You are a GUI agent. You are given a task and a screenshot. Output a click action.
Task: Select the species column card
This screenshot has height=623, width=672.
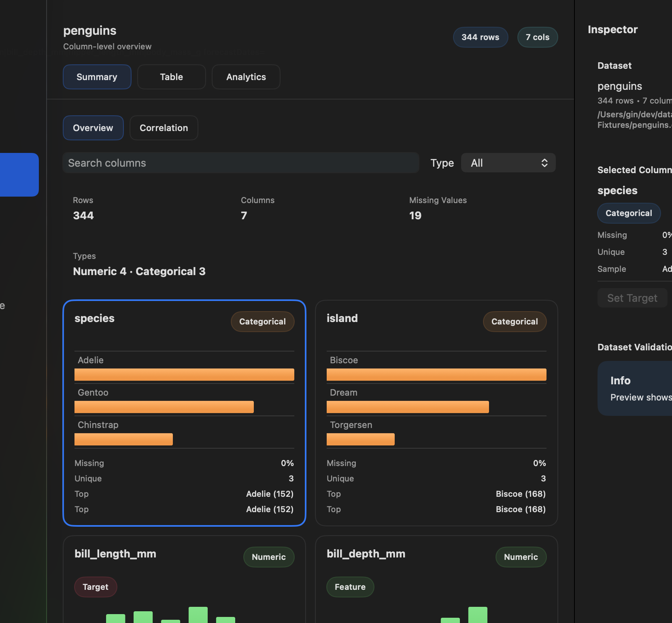pos(185,413)
